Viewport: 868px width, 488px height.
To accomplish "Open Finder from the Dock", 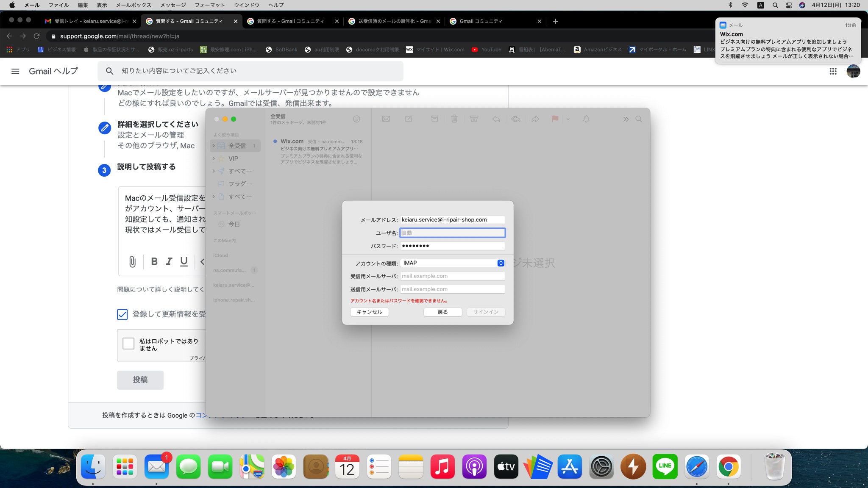I will click(93, 466).
